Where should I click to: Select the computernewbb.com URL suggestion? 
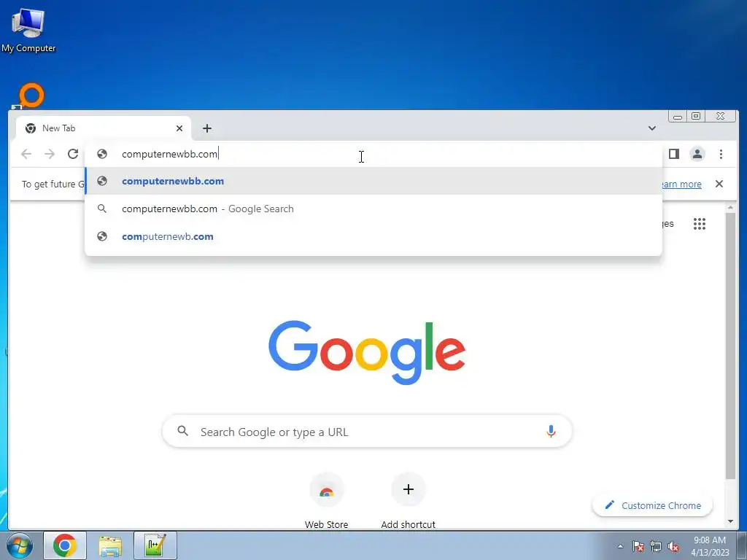pos(373,181)
